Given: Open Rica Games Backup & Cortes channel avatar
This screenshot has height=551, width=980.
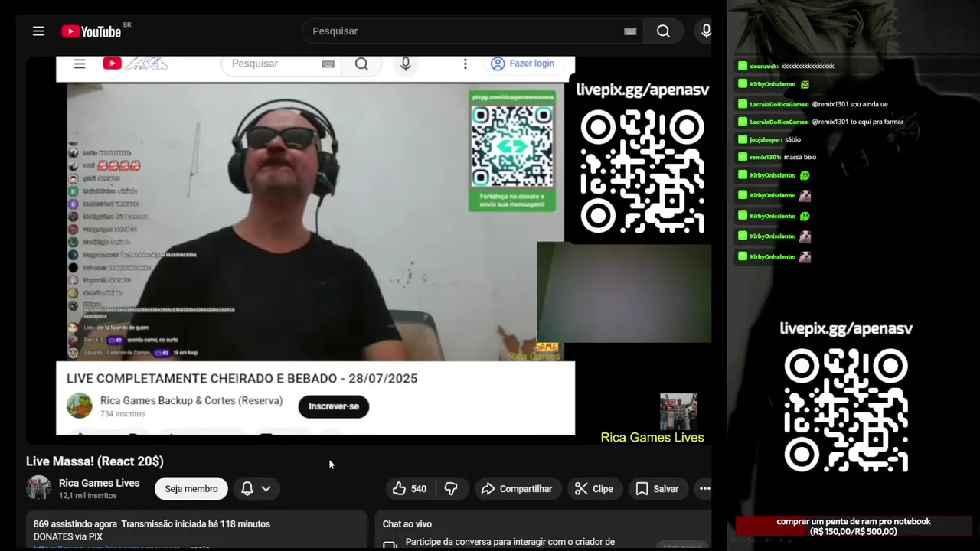Looking at the screenshot, I should pos(80,406).
